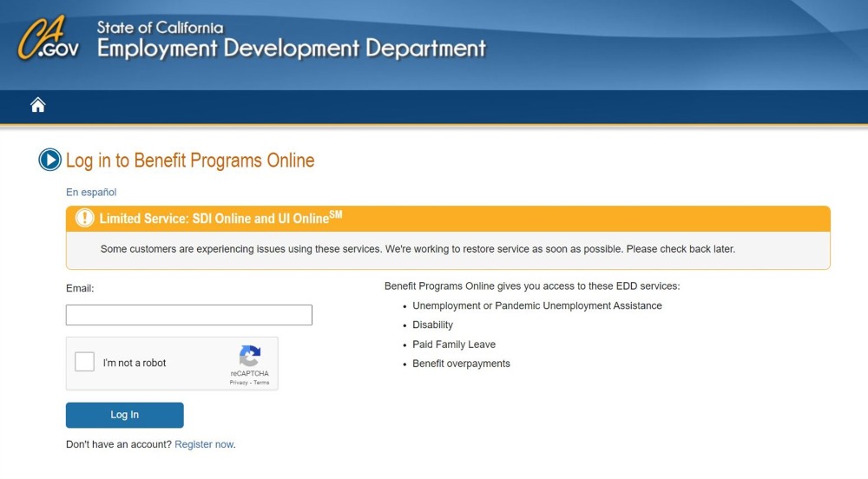868x479 pixels.
Task: Click the Paid Family Leave list item
Action: click(454, 344)
